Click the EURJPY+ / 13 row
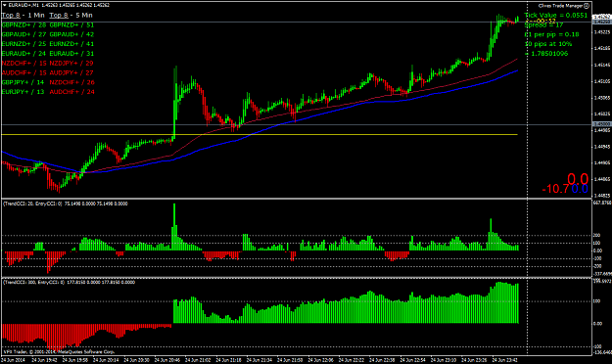Image resolution: width=612 pixels, height=364 pixels. [24, 92]
